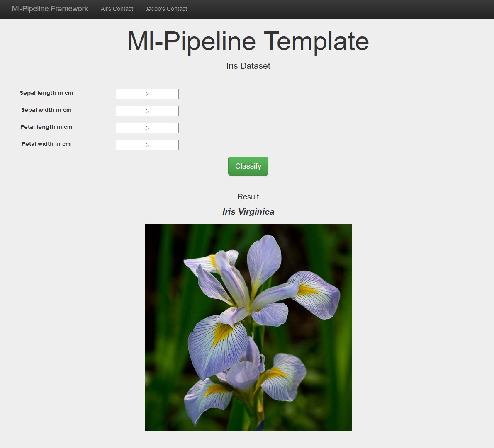Viewport: 494px width, 448px height.
Task: Click the Sepal length in cm label
Action: 46,93
